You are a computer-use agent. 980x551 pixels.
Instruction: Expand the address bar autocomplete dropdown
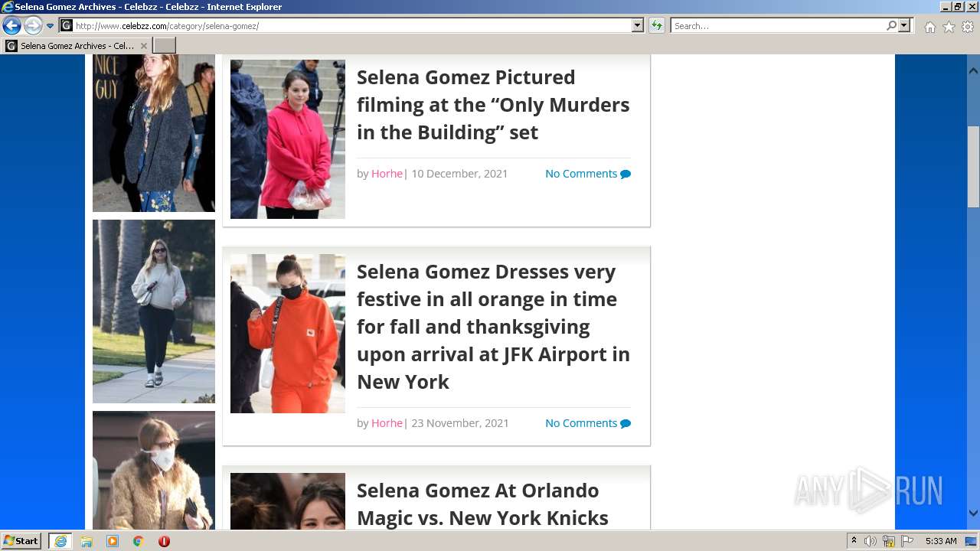(x=638, y=26)
